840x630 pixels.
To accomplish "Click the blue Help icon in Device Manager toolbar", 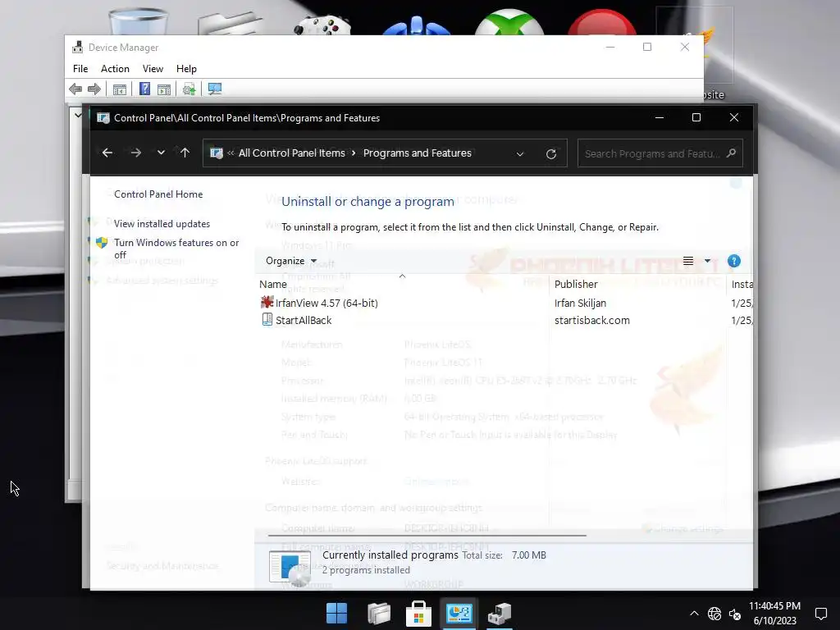I will [144, 89].
